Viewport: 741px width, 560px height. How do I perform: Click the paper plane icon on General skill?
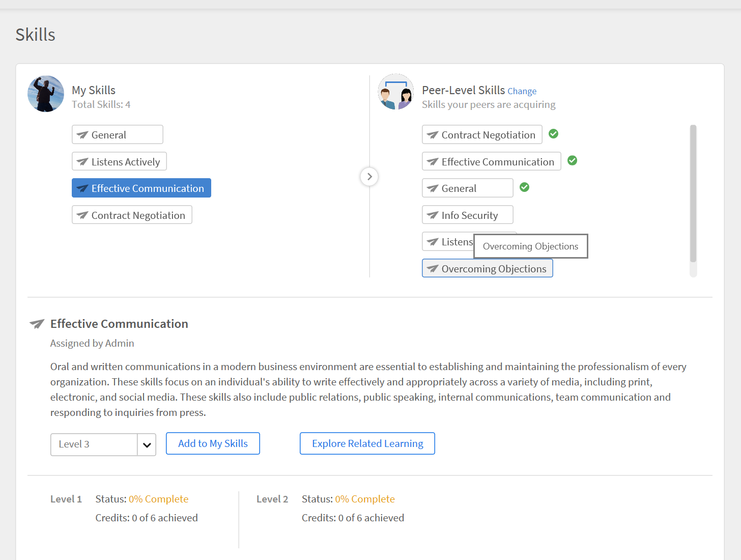(x=82, y=135)
